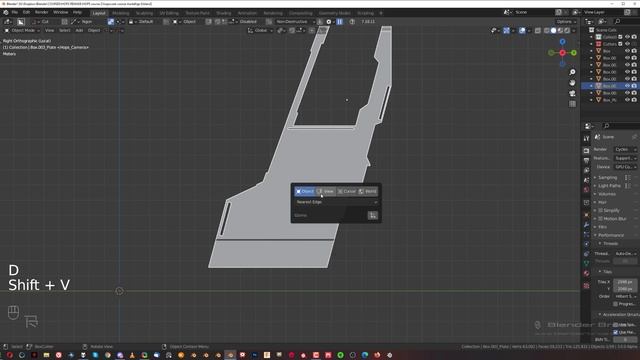
Task: Open the File menu
Action: click(x=15, y=13)
